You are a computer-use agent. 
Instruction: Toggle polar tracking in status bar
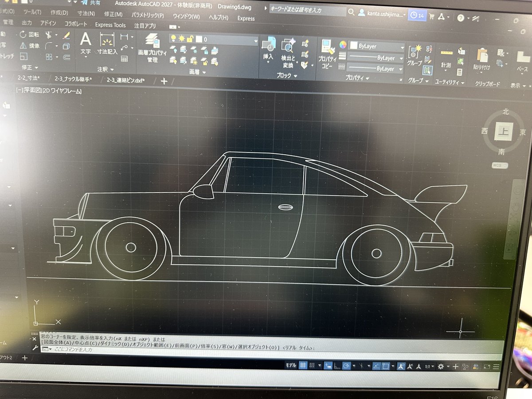pos(347,366)
